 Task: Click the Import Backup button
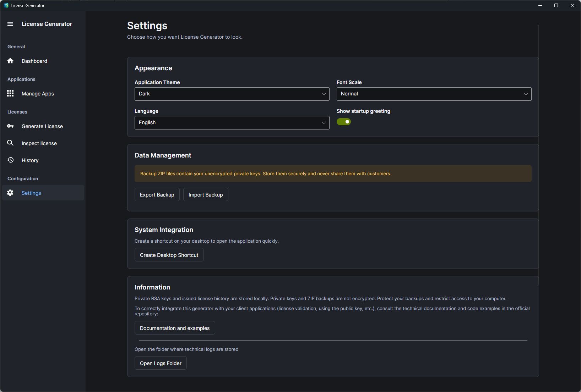point(206,195)
